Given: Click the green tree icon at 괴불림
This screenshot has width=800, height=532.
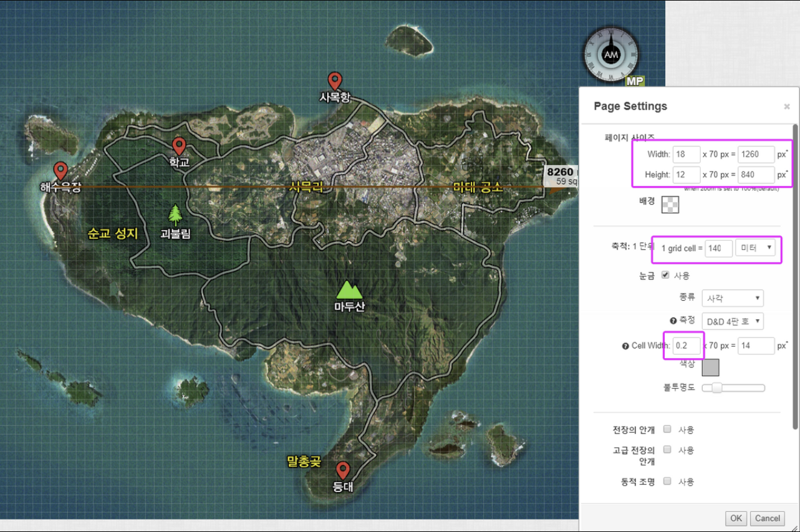Looking at the screenshot, I should [x=176, y=215].
